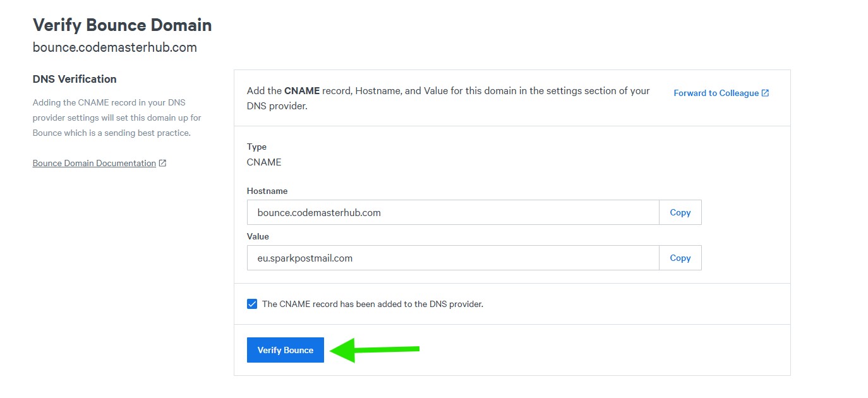Click the Hostname field label

point(267,191)
